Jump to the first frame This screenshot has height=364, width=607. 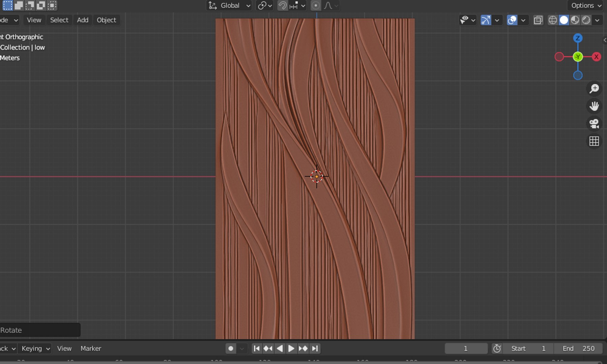256,348
